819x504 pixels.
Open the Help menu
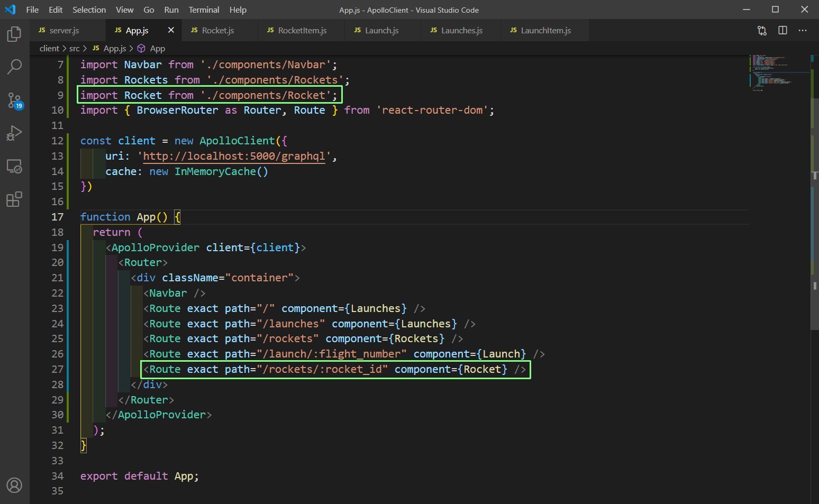(238, 10)
